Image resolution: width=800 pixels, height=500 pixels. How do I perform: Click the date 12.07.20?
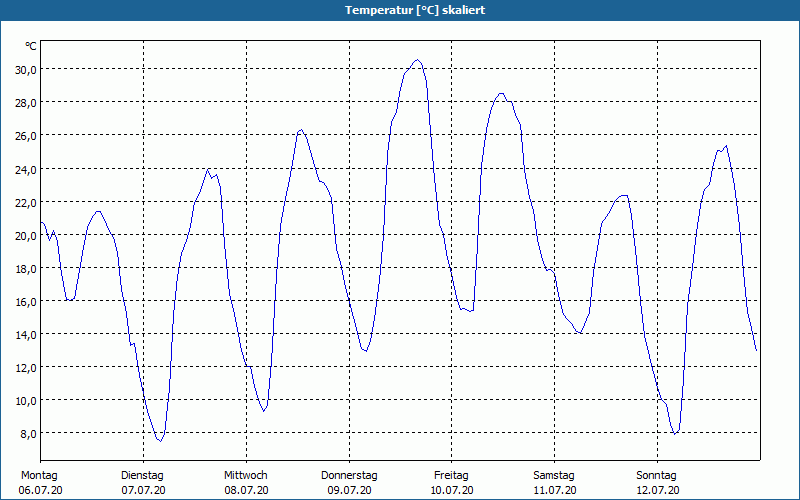(657, 490)
